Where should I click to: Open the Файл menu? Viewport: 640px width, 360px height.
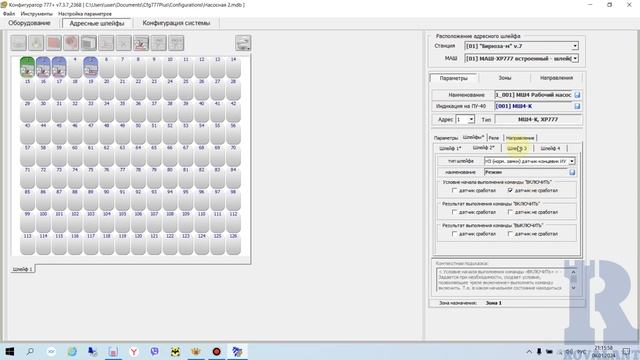click(9, 13)
